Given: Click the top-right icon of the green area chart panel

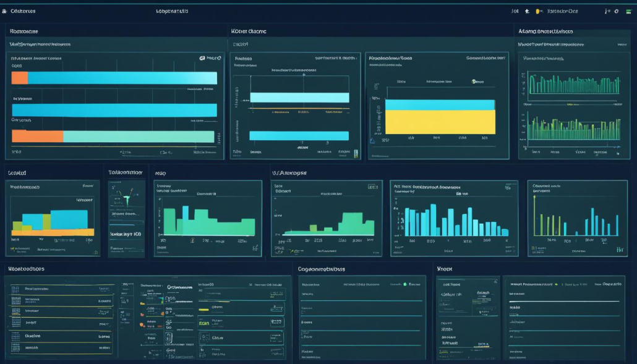Looking at the screenshot, I should [x=372, y=187].
